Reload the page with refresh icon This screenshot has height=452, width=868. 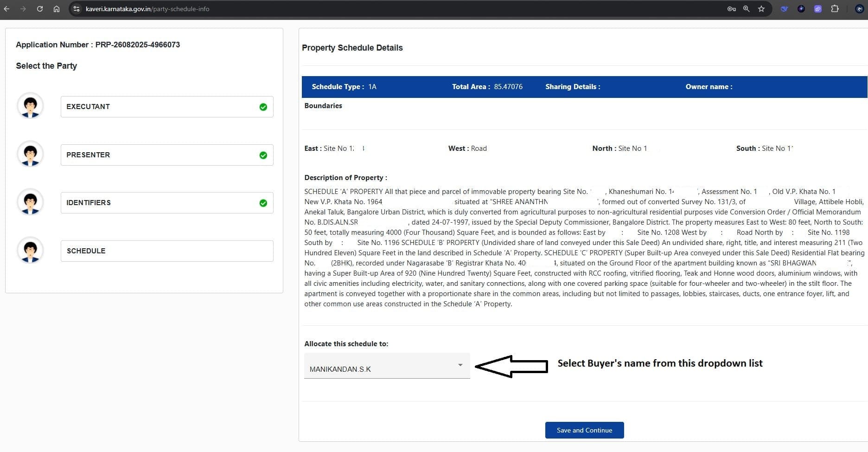coord(40,9)
